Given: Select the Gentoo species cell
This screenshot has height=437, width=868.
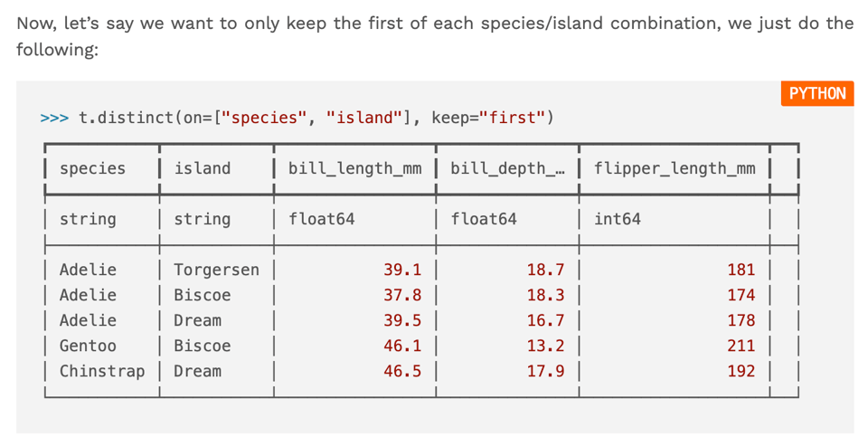Looking at the screenshot, I should (88, 346).
